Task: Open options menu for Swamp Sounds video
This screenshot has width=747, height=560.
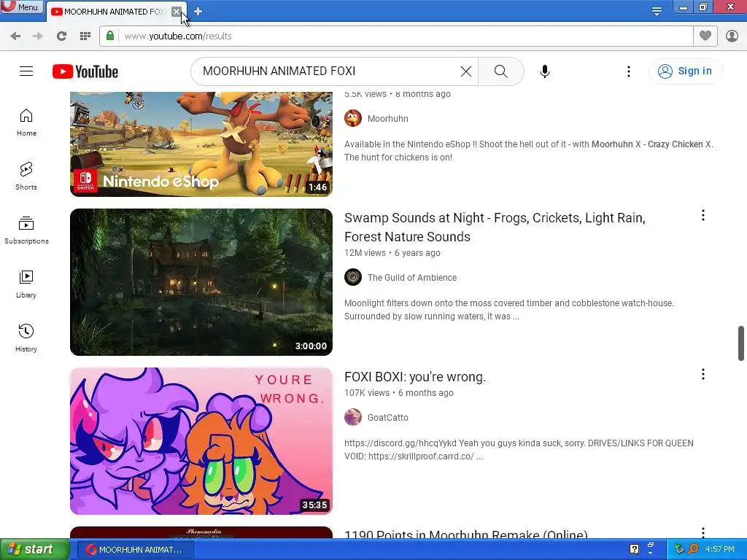Action: (x=703, y=216)
